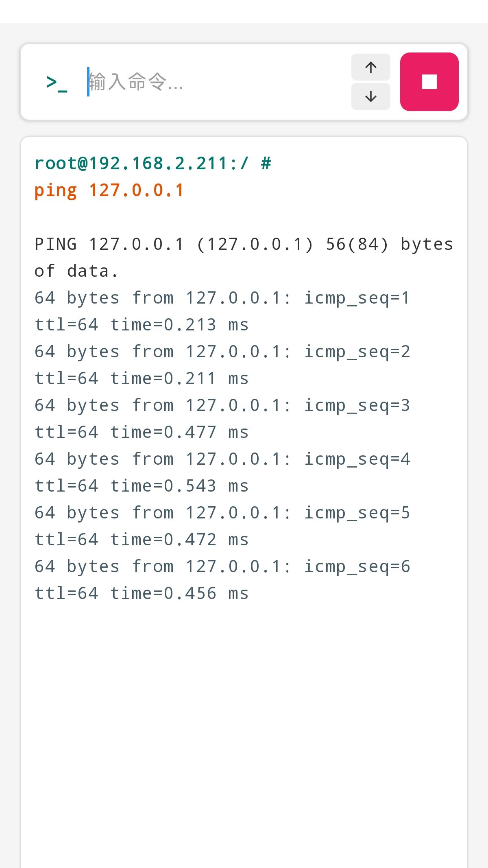The width and height of the screenshot is (488, 868).
Task: Click the orange ping 127.0.0.1 command text
Action: coord(109,190)
